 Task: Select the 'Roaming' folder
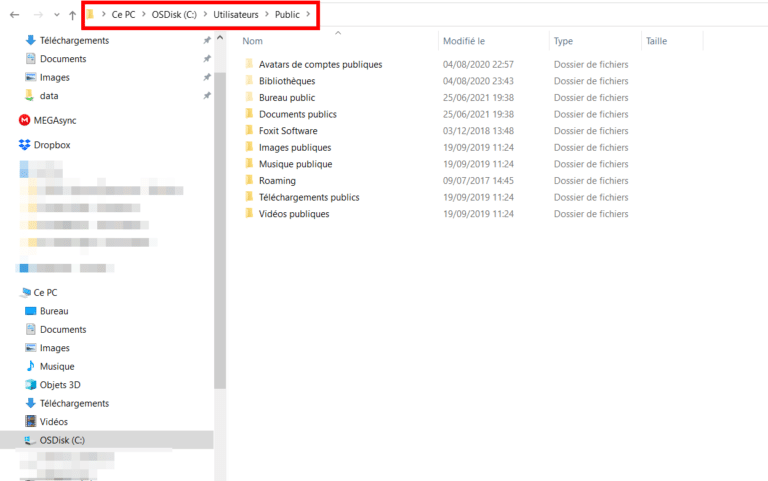(277, 181)
